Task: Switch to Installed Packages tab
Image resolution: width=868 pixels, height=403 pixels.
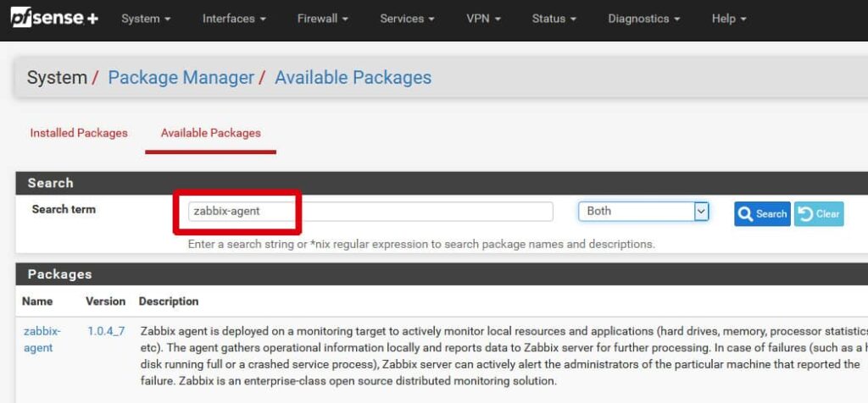Action: click(79, 133)
